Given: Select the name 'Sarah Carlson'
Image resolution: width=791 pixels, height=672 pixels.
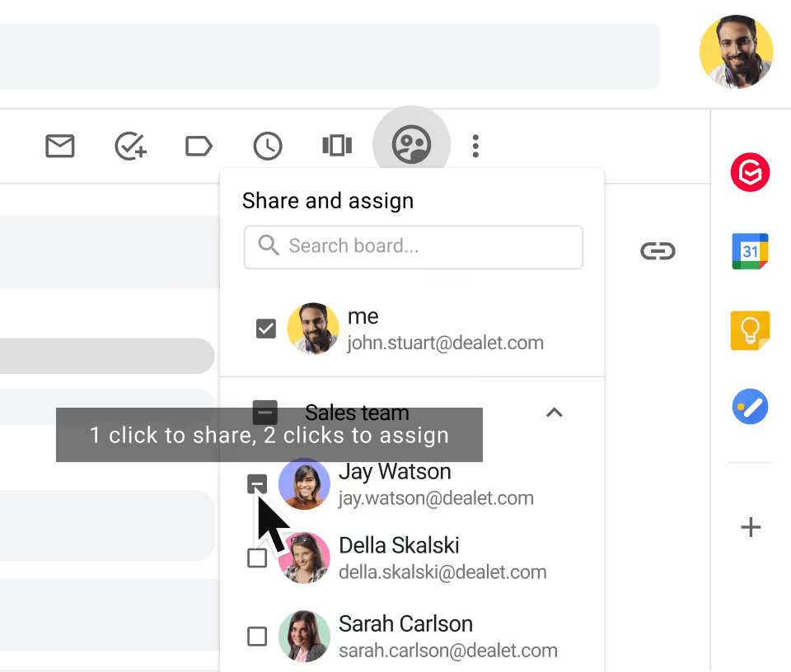Looking at the screenshot, I should [405, 624].
